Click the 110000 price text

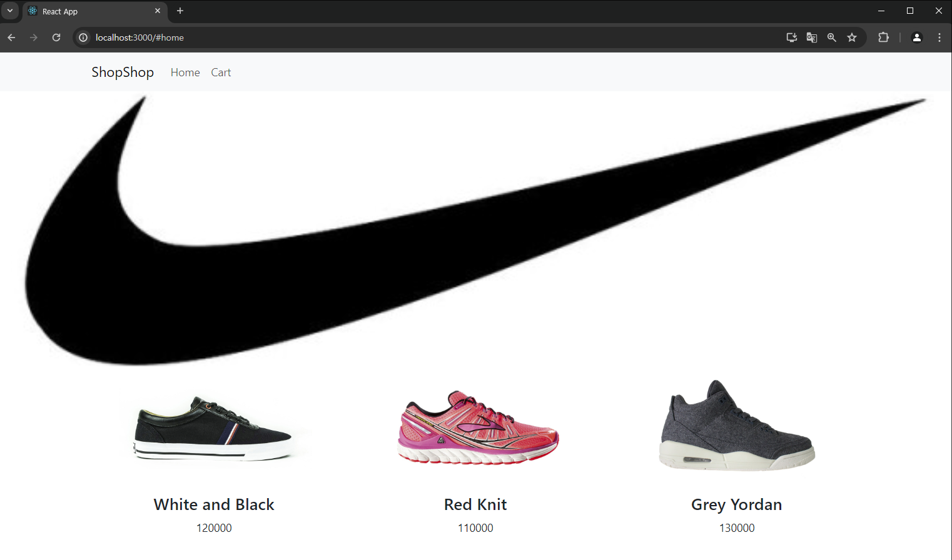pos(475,528)
